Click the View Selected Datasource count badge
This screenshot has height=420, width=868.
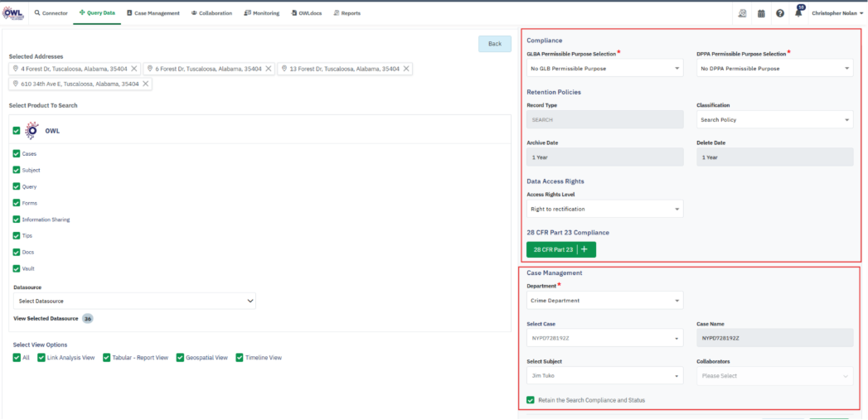click(x=88, y=318)
